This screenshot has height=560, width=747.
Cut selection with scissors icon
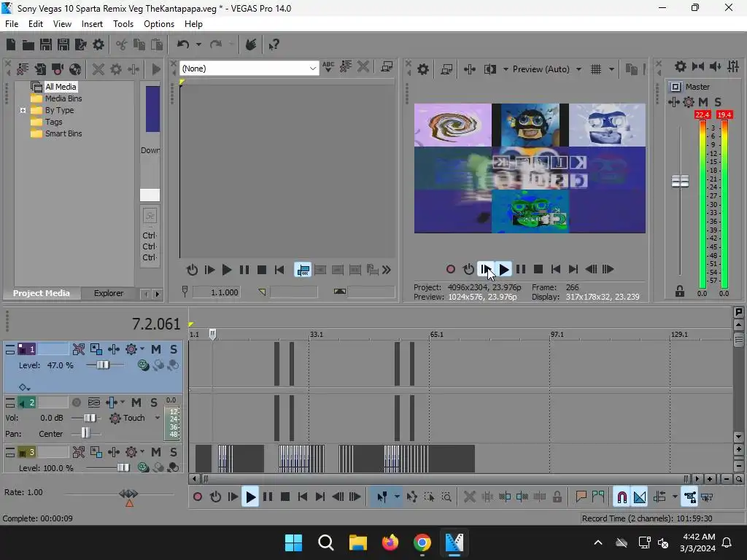pyautogui.click(x=122, y=44)
